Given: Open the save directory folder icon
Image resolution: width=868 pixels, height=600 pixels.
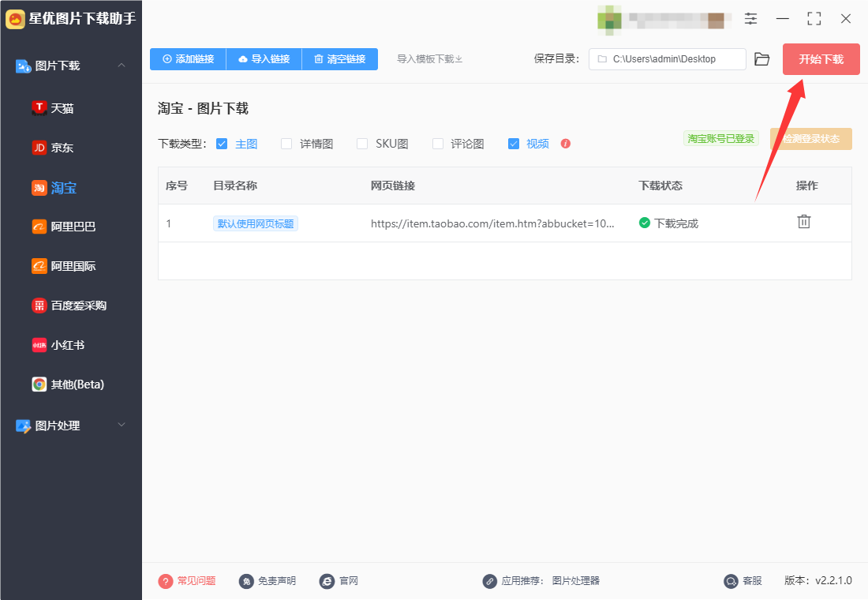Looking at the screenshot, I should click(761, 59).
